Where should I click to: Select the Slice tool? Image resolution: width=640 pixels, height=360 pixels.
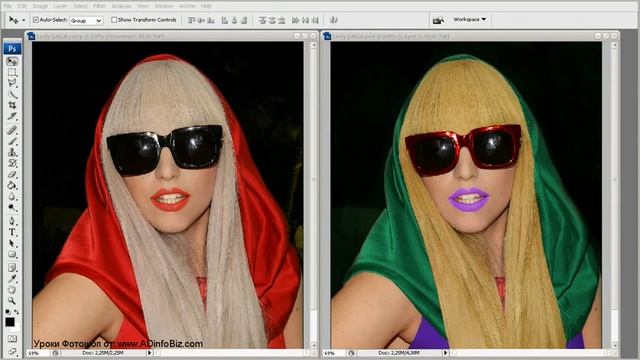[12, 116]
